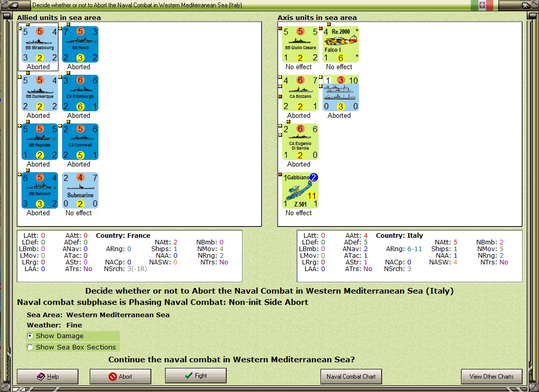This screenshot has height=392, width=539.
Task: Close the naval combat dialog window
Action: tap(526, 5)
